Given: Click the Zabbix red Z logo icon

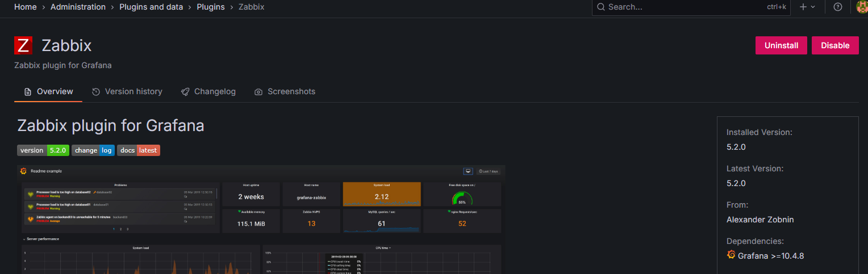Looking at the screenshot, I should coord(23,45).
